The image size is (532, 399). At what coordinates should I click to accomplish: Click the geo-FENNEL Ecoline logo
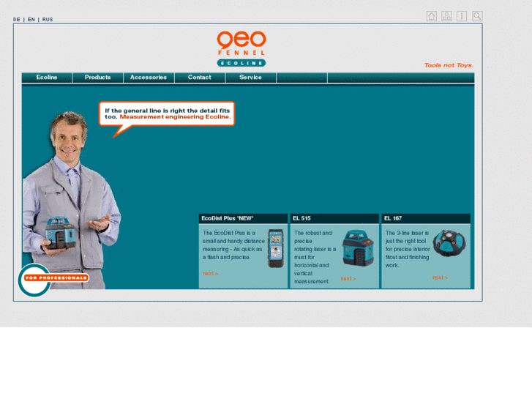pos(241,48)
